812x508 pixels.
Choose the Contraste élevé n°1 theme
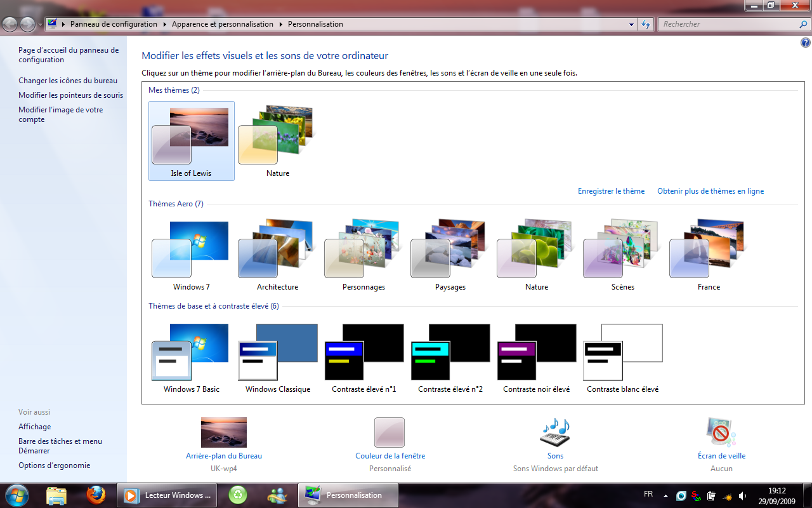point(363,358)
